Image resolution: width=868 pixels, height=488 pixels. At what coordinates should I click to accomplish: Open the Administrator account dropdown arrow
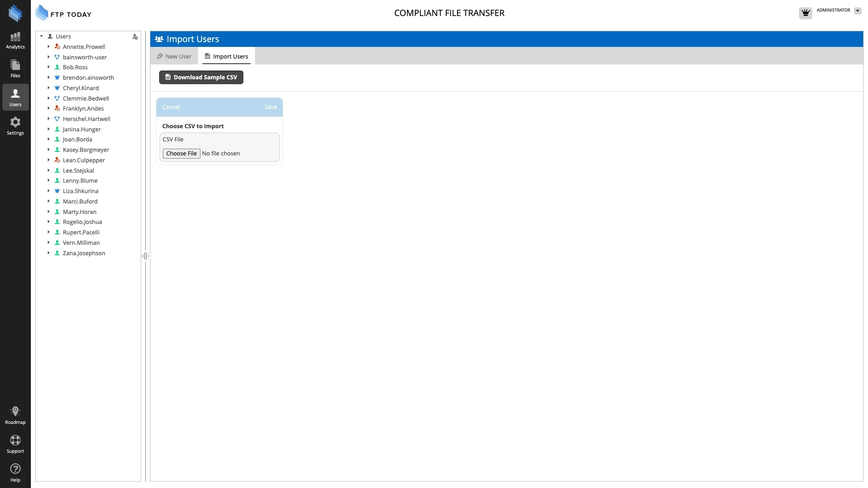[x=858, y=11]
